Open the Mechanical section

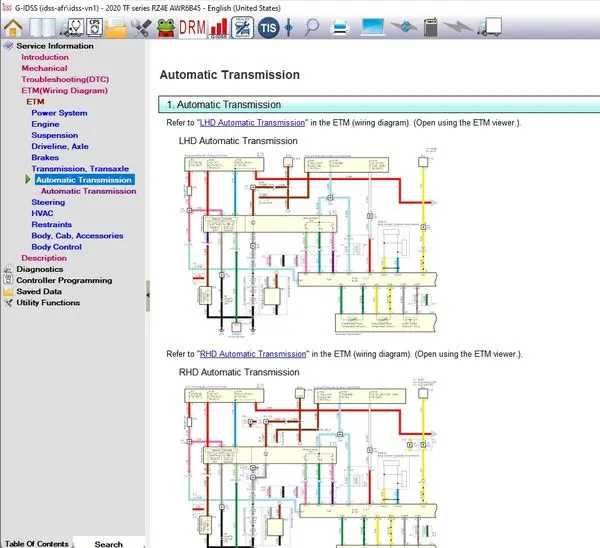pyautogui.click(x=44, y=68)
